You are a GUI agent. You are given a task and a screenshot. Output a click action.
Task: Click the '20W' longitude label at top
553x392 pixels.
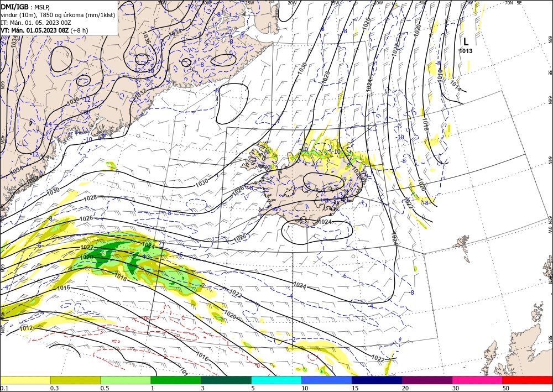coord(291,3)
